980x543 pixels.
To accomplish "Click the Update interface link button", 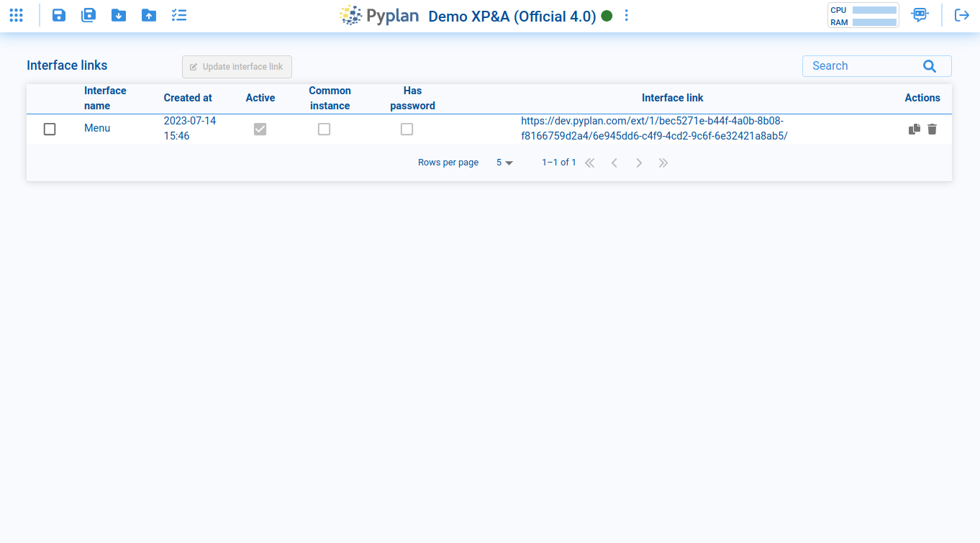I will 237,66.
